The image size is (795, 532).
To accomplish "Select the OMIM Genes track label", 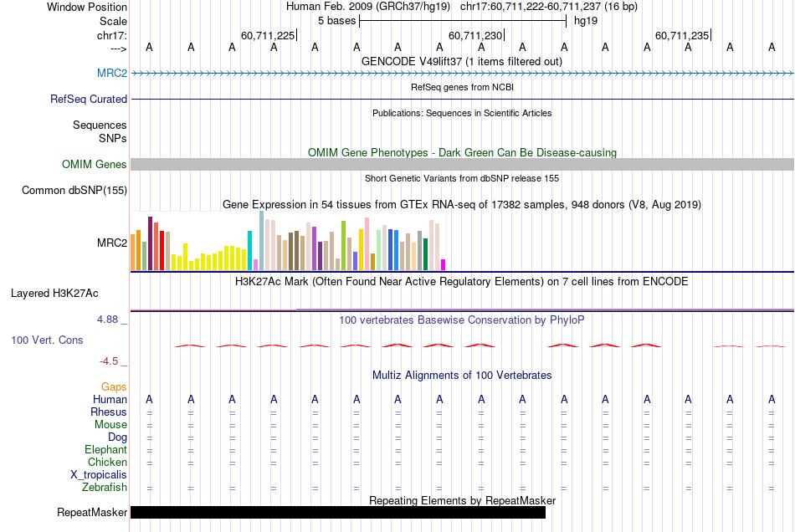I will (x=95, y=164).
